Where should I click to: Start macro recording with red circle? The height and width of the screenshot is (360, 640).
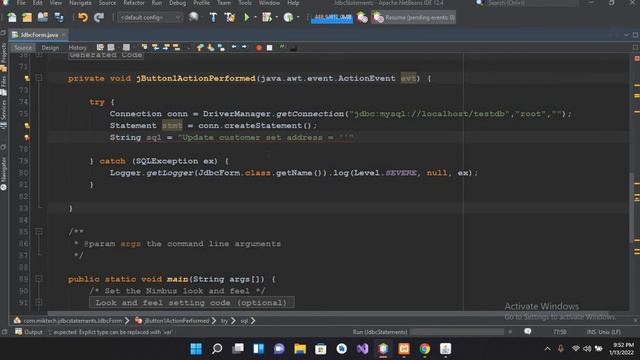[x=259, y=48]
